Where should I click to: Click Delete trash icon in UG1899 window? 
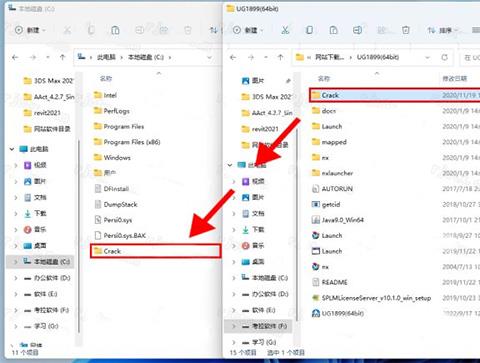pos(406,30)
